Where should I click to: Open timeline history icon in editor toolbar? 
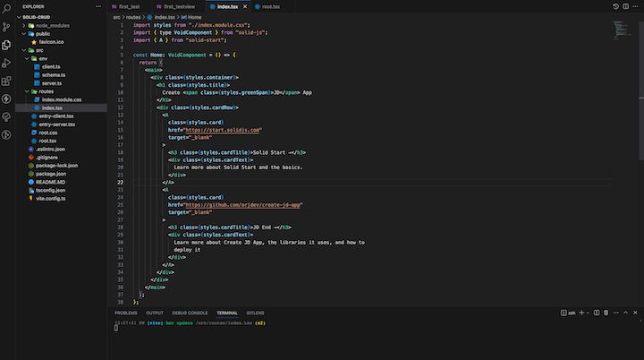tap(615, 6)
